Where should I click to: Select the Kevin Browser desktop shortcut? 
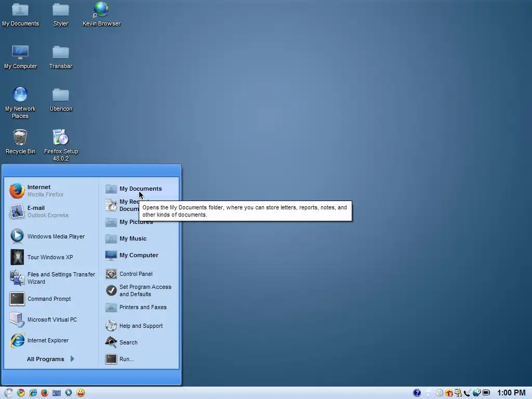(101, 14)
